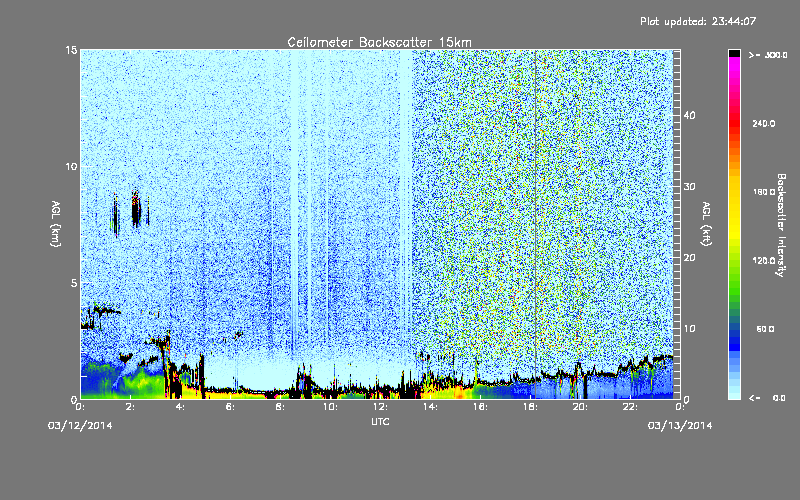Click the 'Ceilometer Backscatter 15km' plot title
Screen dimensions: 800x500
pos(379,42)
